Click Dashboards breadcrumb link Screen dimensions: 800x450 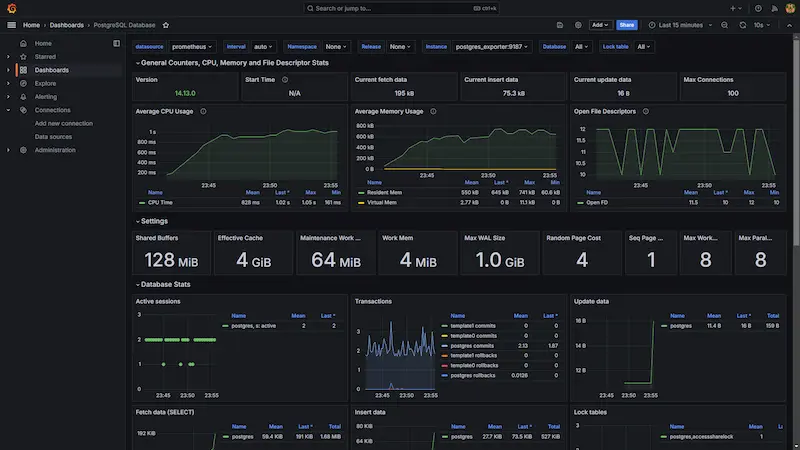tap(66, 25)
